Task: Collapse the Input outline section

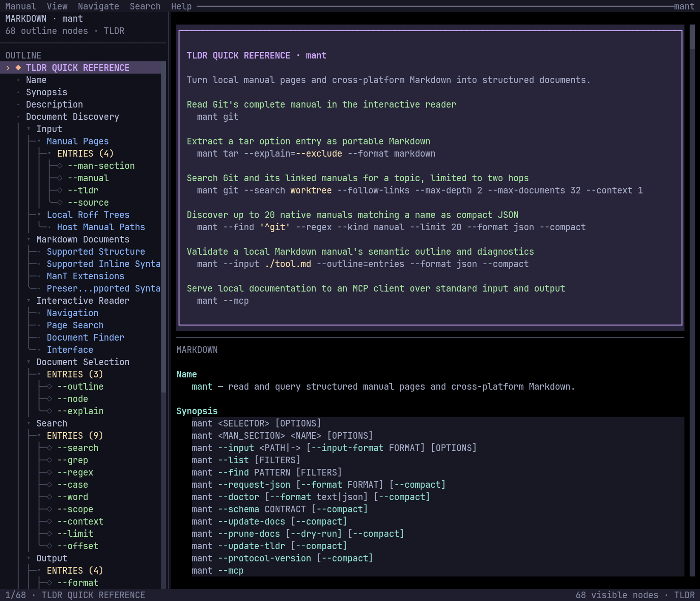Action: [x=29, y=129]
